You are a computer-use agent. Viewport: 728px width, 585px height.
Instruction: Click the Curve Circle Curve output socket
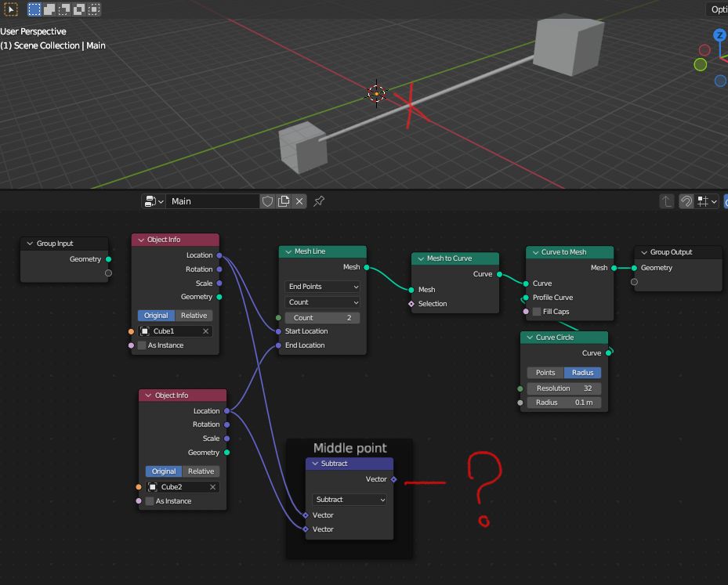pos(609,353)
